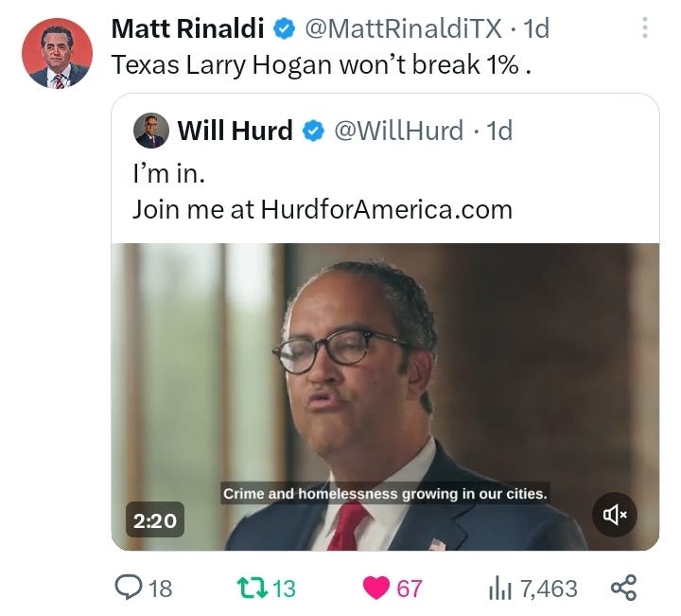The width and height of the screenshot is (681, 616).
Task: Click the share icon at bottom right
Action: click(x=623, y=588)
